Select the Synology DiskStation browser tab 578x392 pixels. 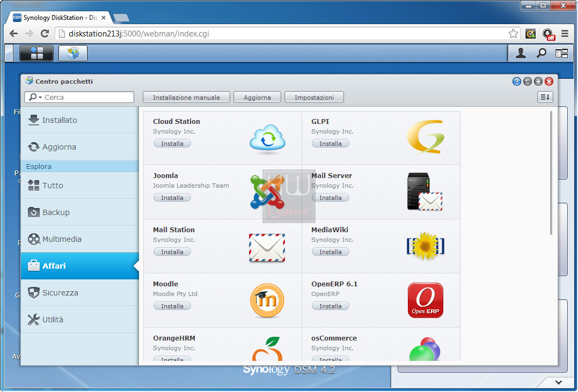(x=60, y=18)
